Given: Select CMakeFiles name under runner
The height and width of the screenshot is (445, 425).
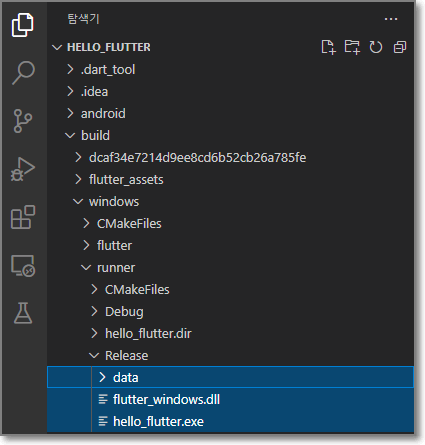Looking at the screenshot, I should point(137,290).
